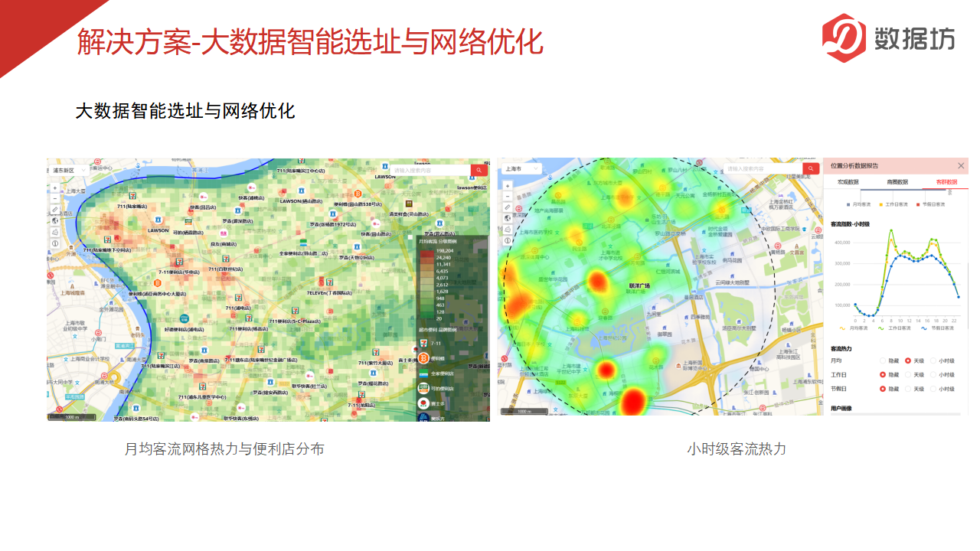Click the red 198,204 legend swatch
980x551 pixels.
(x=427, y=254)
